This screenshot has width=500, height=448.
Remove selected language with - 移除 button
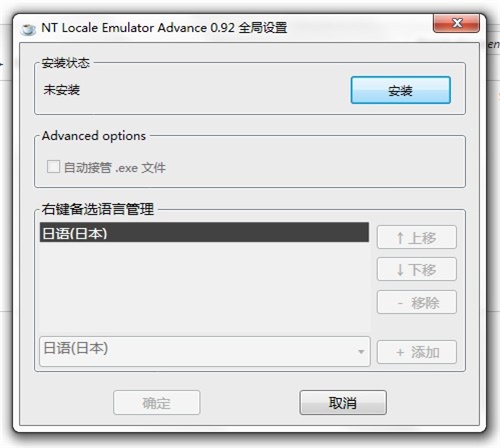(x=417, y=302)
